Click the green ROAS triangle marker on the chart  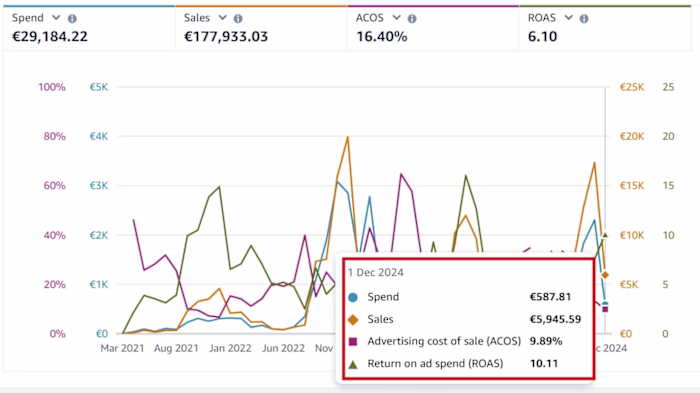tap(605, 234)
